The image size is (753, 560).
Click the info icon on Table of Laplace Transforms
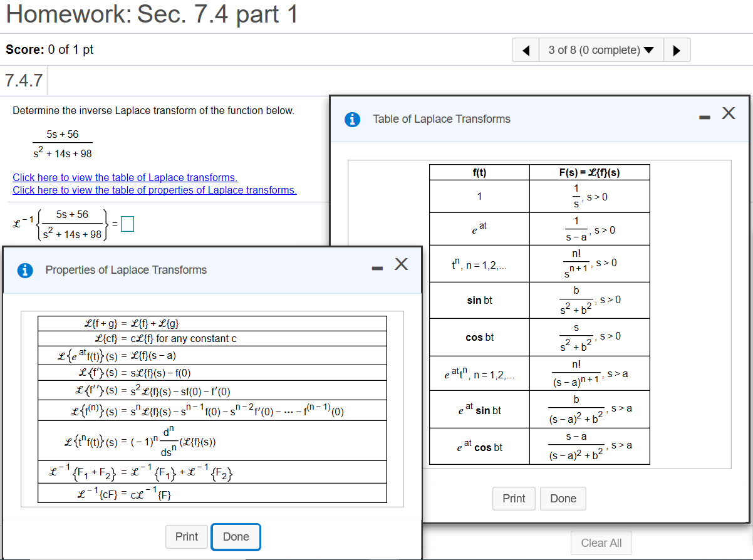pyautogui.click(x=352, y=119)
